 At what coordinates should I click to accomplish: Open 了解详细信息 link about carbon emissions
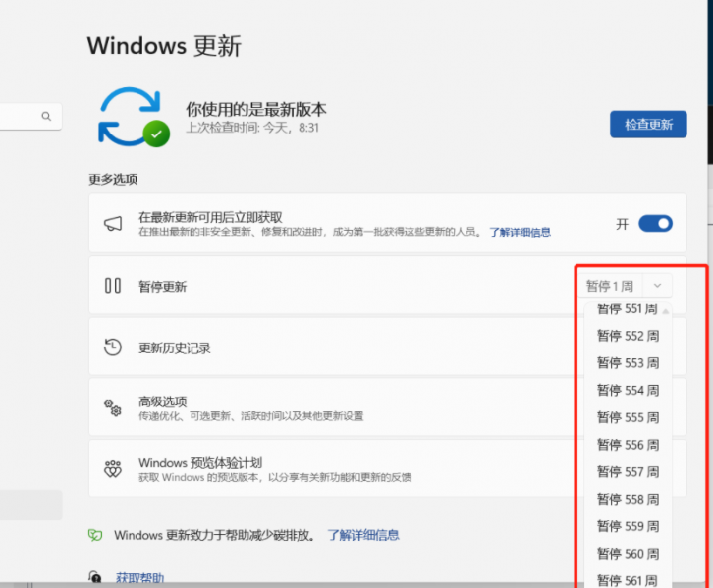[x=362, y=535]
